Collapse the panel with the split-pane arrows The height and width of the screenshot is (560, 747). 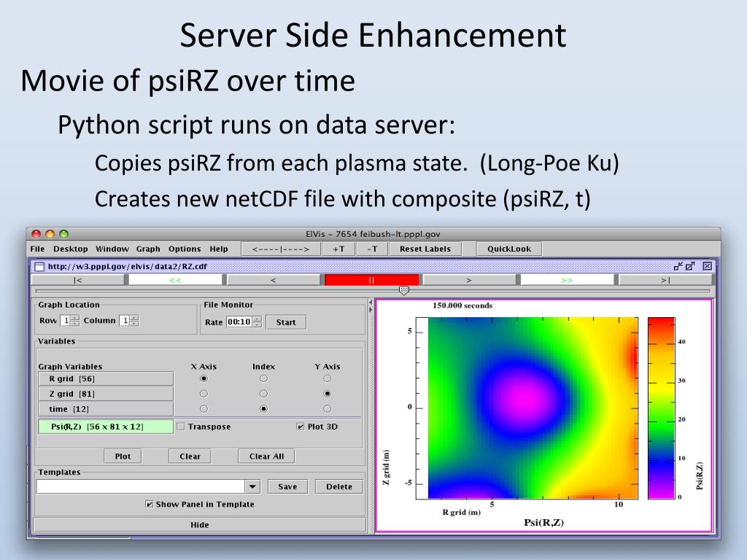click(371, 306)
